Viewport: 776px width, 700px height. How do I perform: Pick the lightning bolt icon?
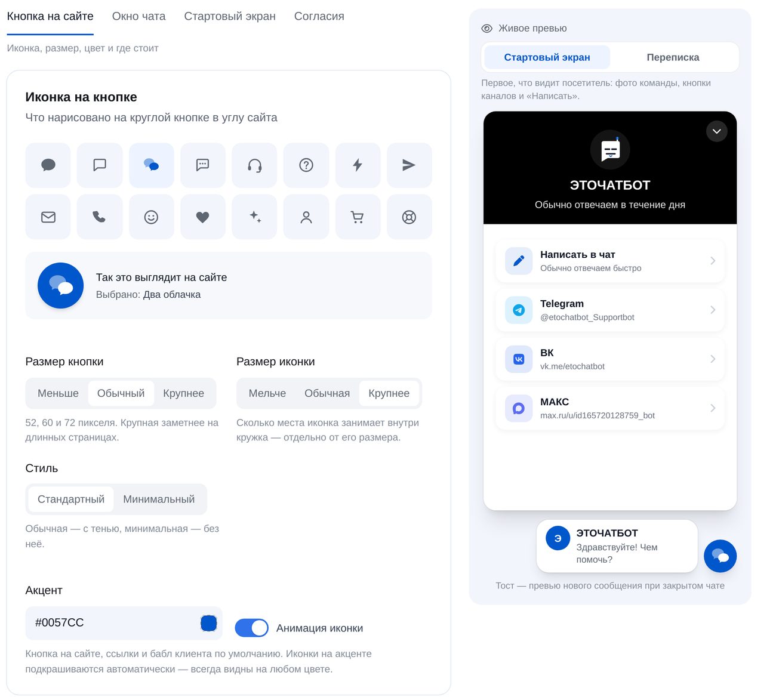(358, 165)
